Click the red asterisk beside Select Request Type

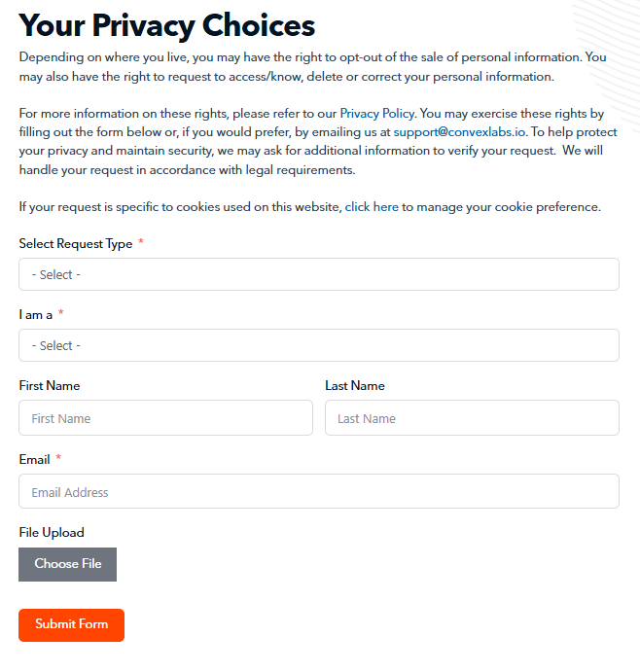(141, 242)
